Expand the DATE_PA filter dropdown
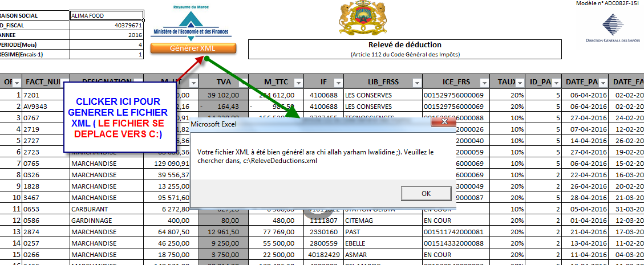 pyautogui.click(x=603, y=81)
